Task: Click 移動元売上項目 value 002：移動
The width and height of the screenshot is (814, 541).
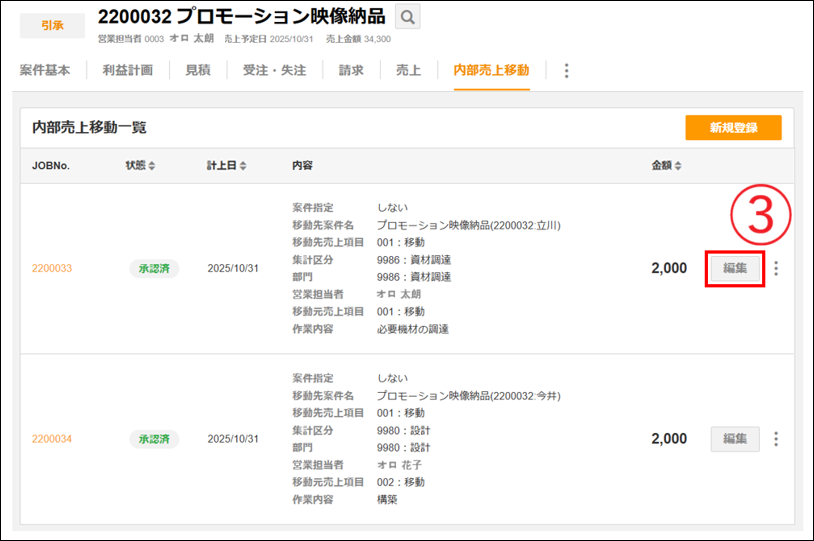Action: point(401,482)
